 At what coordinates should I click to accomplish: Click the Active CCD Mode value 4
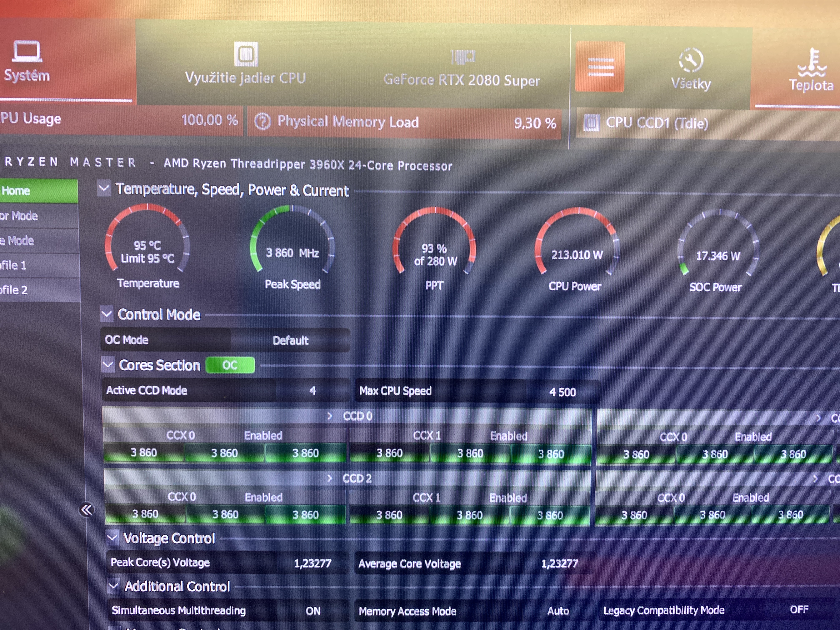click(312, 390)
